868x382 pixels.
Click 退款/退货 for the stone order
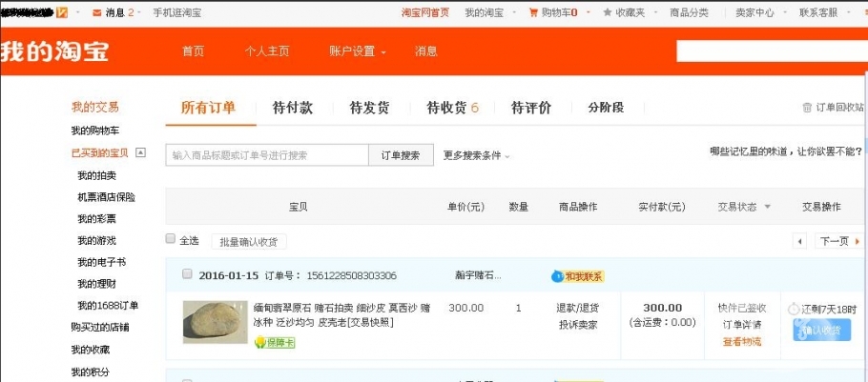(x=577, y=308)
